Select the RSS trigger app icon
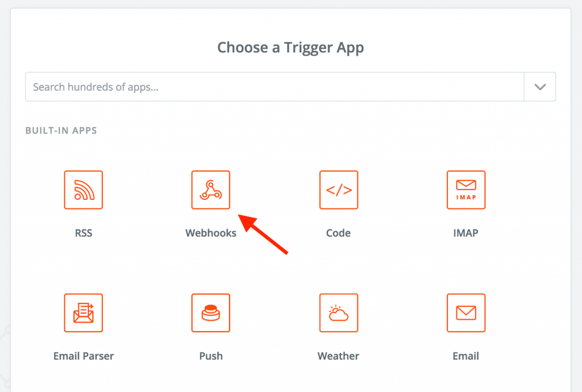Image resolution: width=582 pixels, height=392 pixels. coord(84,190)
